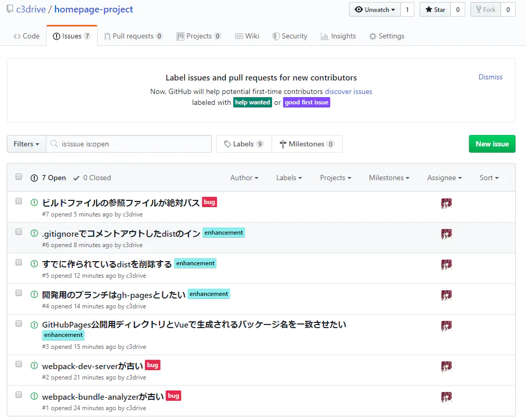Dismiss the contributors label banner

[491, 77]
